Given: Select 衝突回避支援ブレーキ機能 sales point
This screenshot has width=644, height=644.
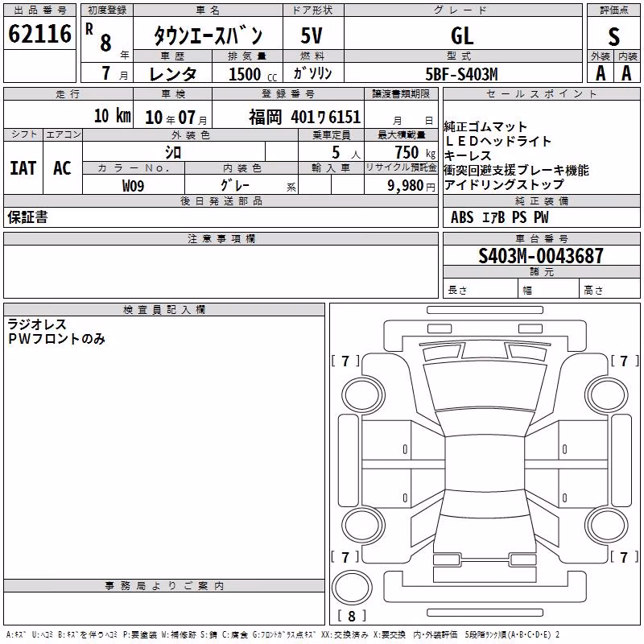Looking at the screenshot, I should click(517, 171).
